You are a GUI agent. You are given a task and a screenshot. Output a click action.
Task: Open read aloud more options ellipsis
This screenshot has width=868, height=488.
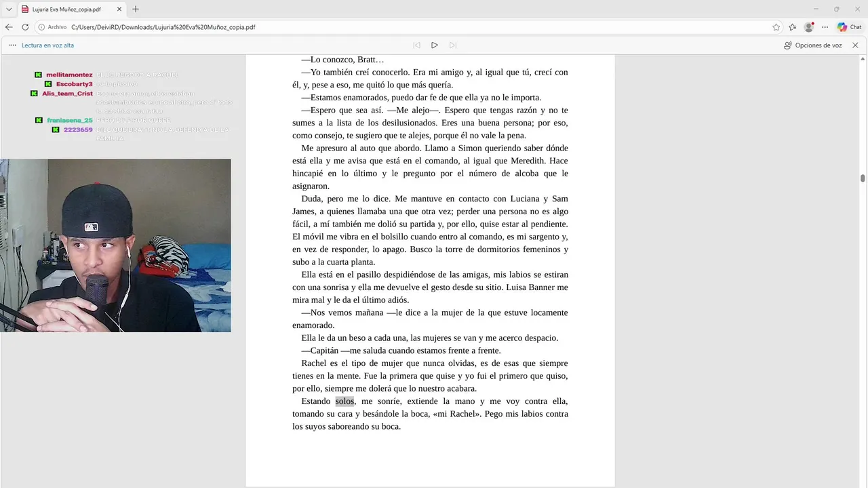click(x=13, y=45)
